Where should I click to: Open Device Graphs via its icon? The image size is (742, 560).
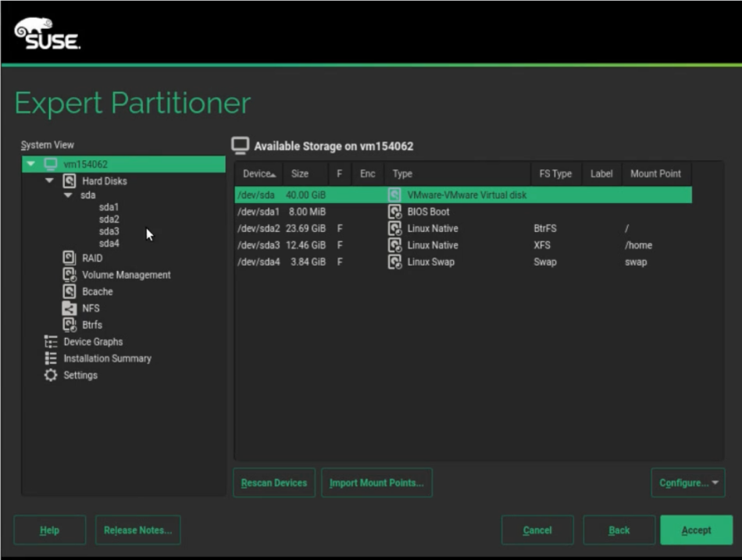coord(51,341)
